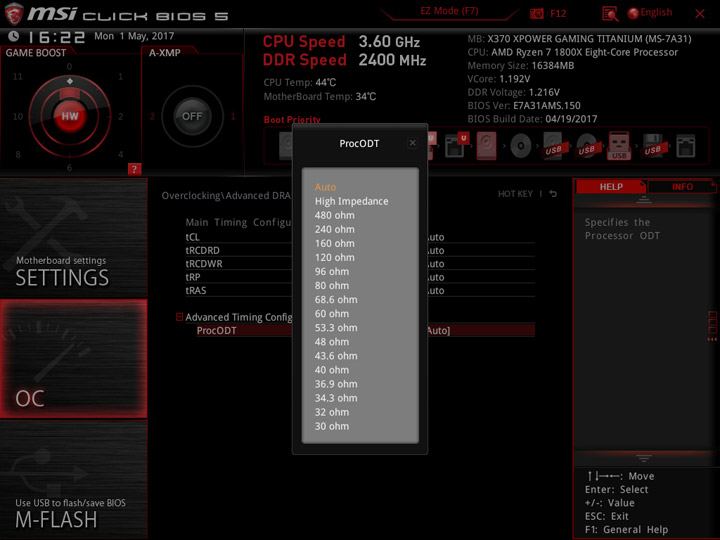This screenshot has width=720, height=540.
Task: Select the ProcODT setting row
Action: click(x=366, y=331)
